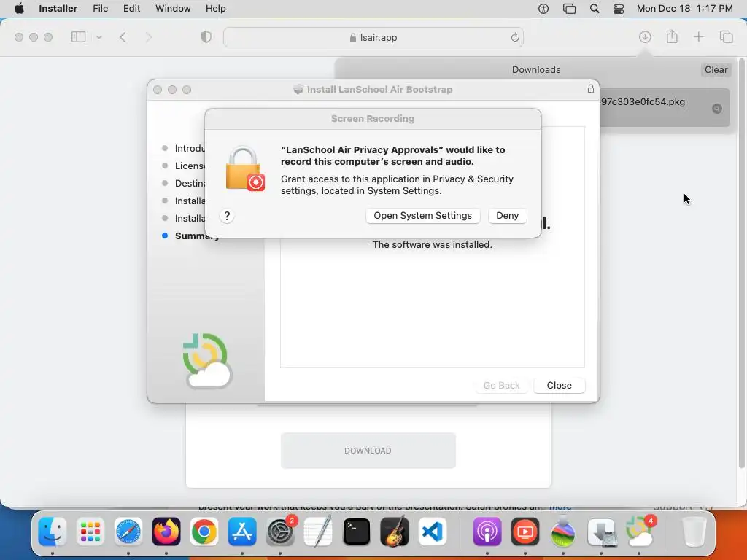Toggle the Safari sidebar
747x560 pixels.
(x=78, y=36)
